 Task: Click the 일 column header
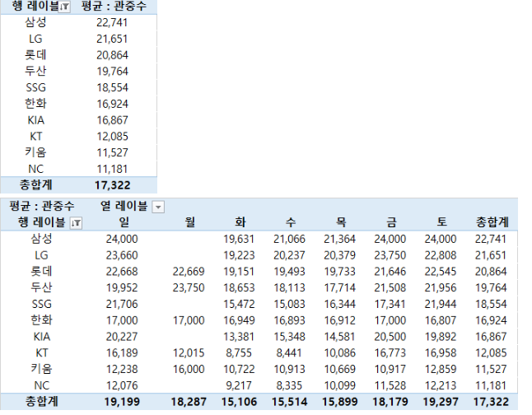click(124, 222)
